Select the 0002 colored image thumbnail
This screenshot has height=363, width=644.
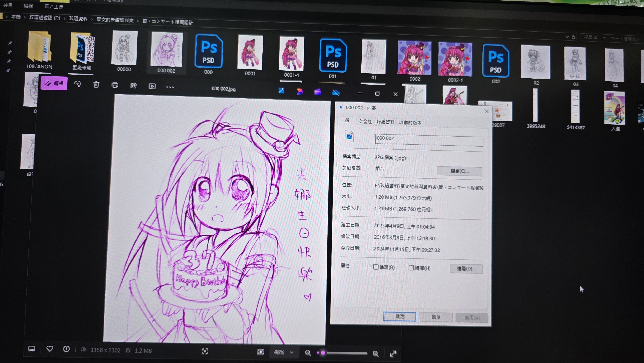tap(415, 61)
